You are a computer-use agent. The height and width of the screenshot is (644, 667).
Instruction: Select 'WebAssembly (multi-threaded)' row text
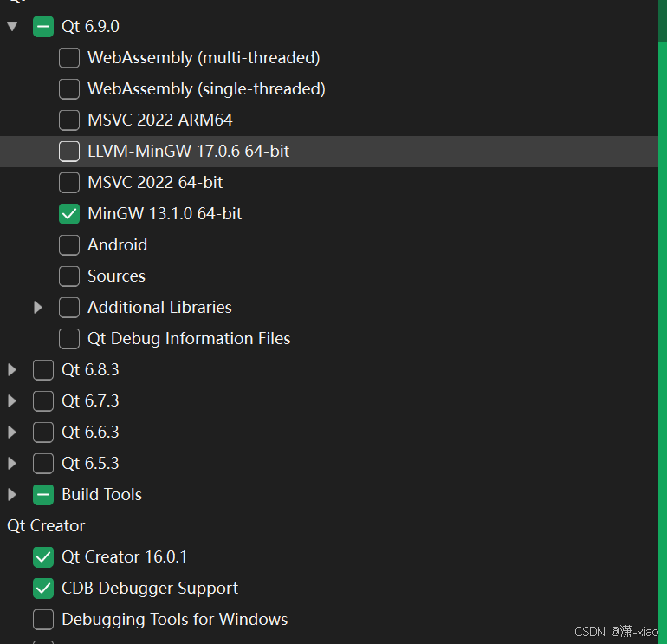[204, 58]
